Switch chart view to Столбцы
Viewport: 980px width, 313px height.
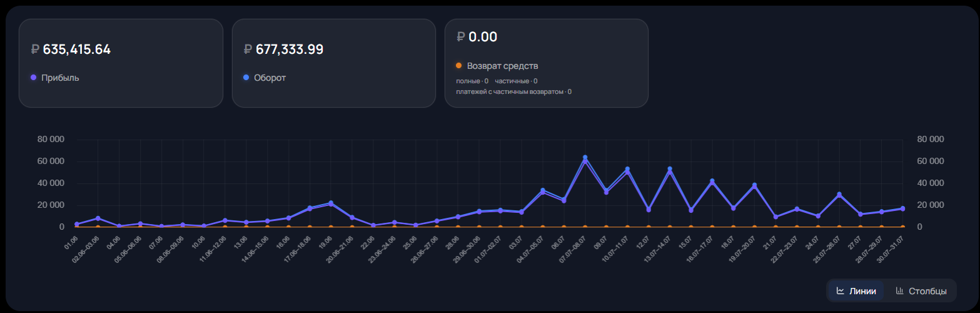click(921, 291)
